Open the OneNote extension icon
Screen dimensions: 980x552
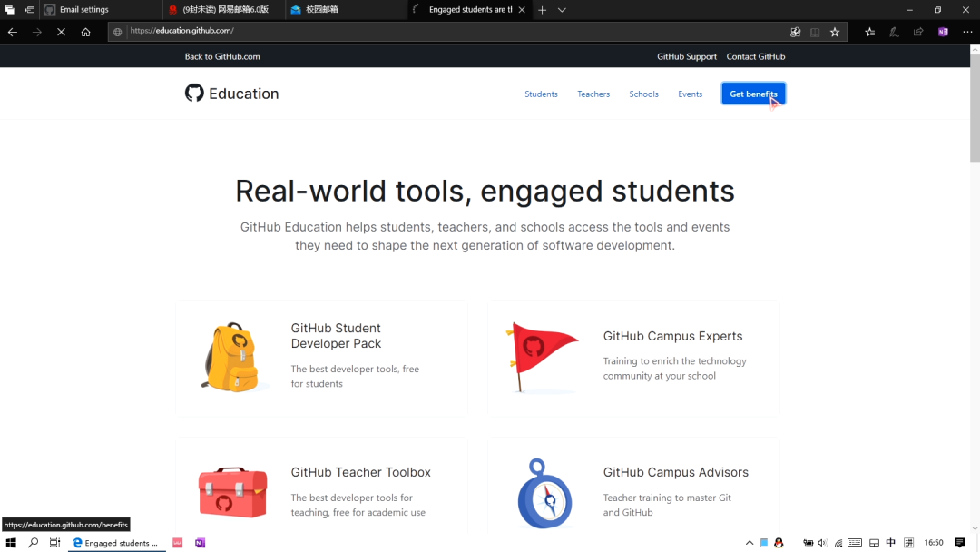[x=943, y=32]
